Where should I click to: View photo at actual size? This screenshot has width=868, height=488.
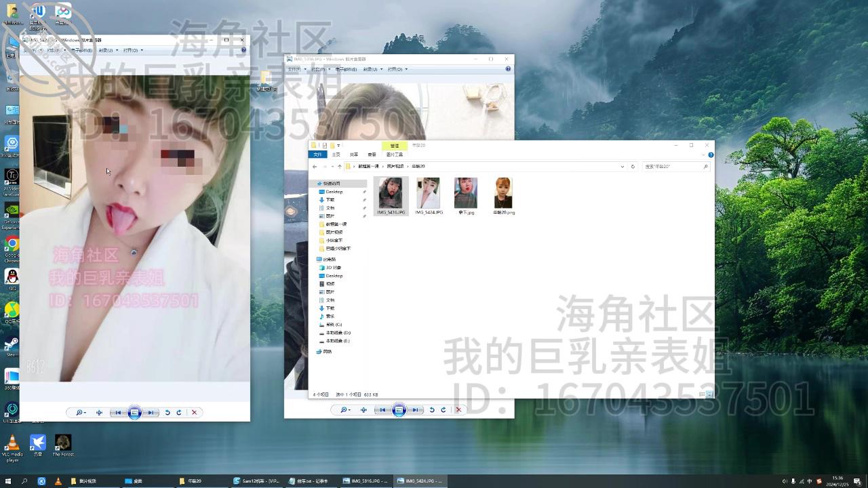coord(363,409)
